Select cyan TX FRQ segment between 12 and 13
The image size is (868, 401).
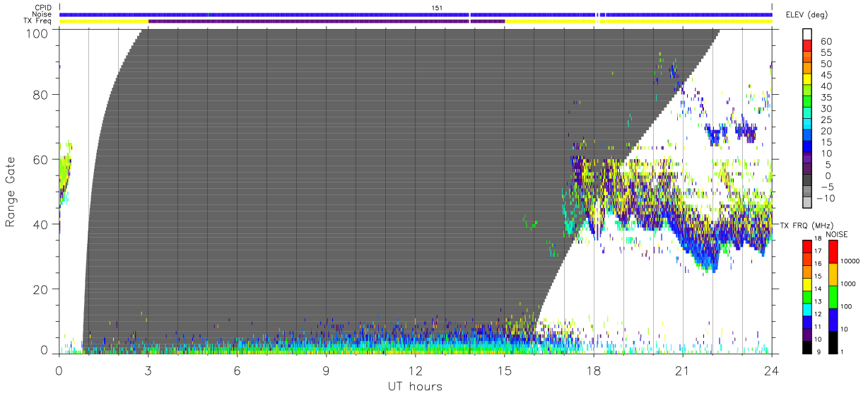pos(807,308)
